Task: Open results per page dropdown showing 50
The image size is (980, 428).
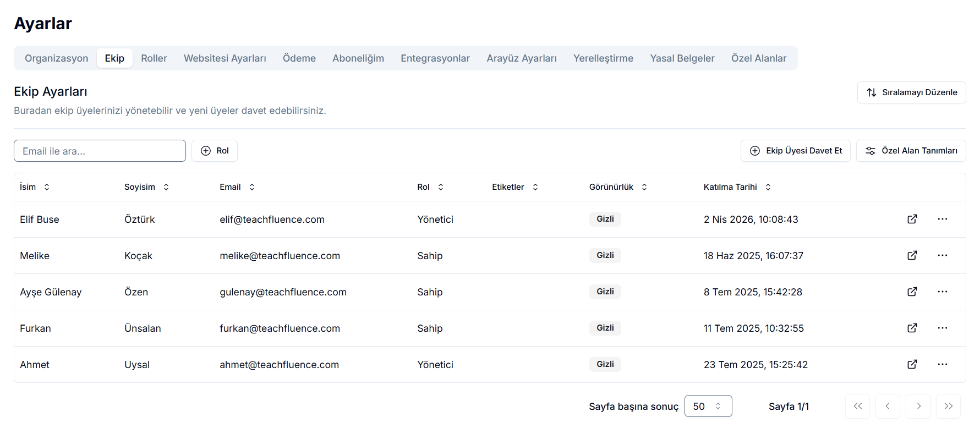Action: tap(708, 406)
